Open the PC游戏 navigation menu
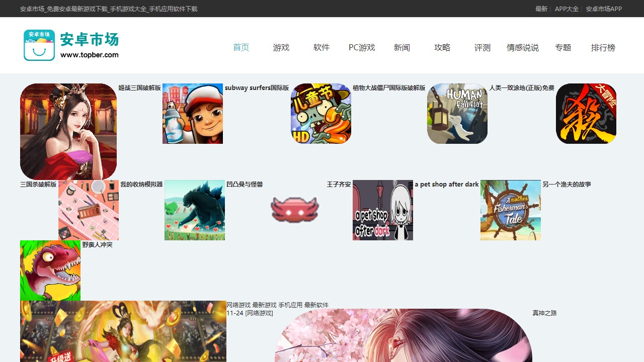Screen dimensions: 644x362 tap(362, 47)
